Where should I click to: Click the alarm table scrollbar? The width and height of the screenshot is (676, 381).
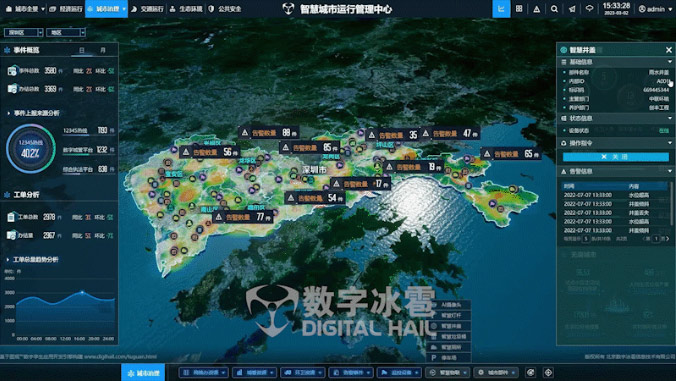671,203
